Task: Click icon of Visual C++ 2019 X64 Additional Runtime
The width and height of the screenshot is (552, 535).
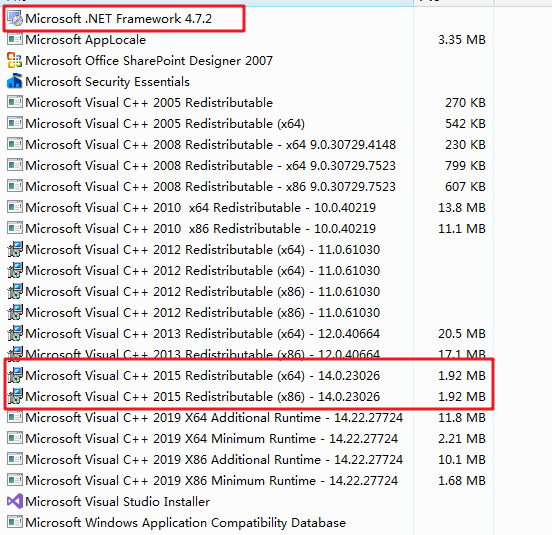Action: tap(15, 417)
